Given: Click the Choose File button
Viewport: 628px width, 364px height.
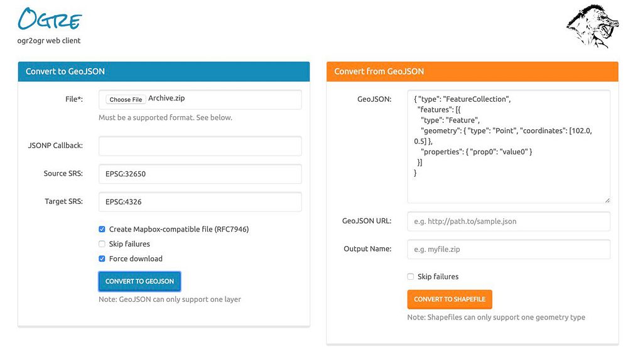Looking at the screenshot, I should pyautogui.click(x=125, y=99).
